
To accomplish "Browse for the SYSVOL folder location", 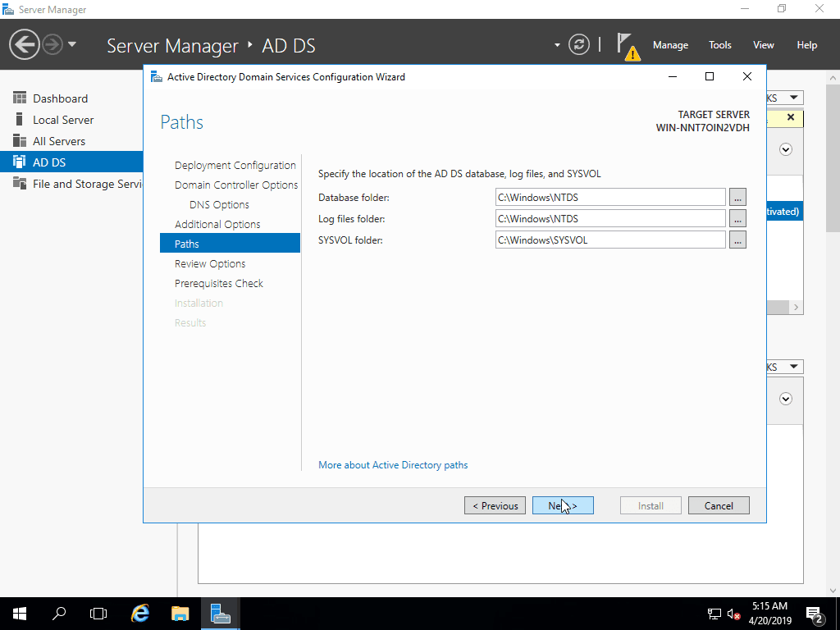I will [737, 240].
